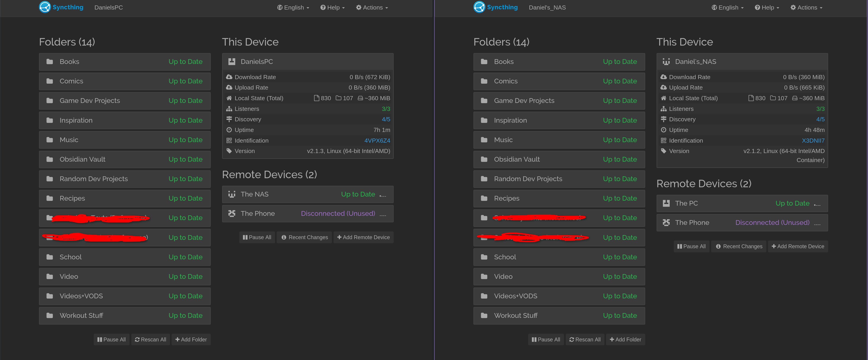
Task: Open the English language dropdown in DanielsPC window
Action: click(293, 7)
